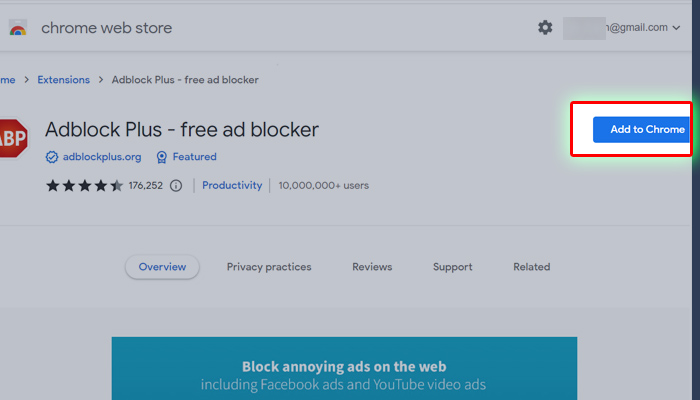Select the Overview tab
Viewport: 700px width, 400px height.
(x=162, y=267)
